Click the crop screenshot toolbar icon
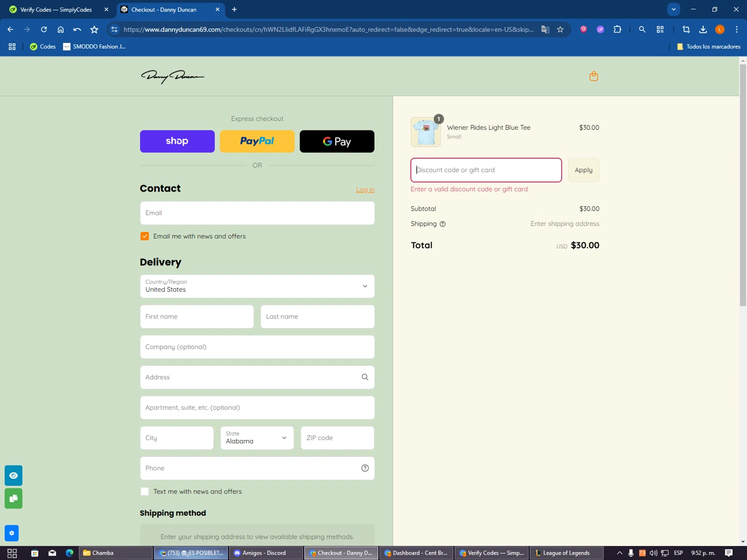 (x=686, y=29)
